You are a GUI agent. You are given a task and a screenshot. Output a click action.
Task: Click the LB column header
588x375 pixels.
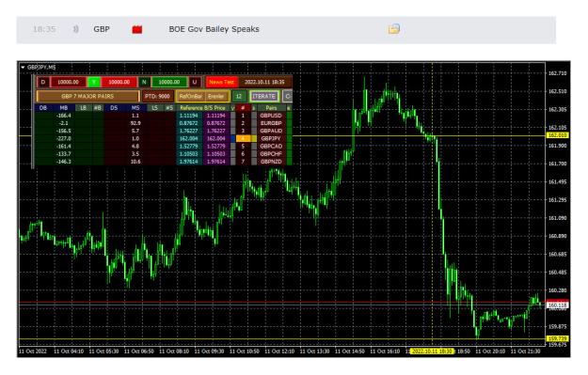pos(83,108)
